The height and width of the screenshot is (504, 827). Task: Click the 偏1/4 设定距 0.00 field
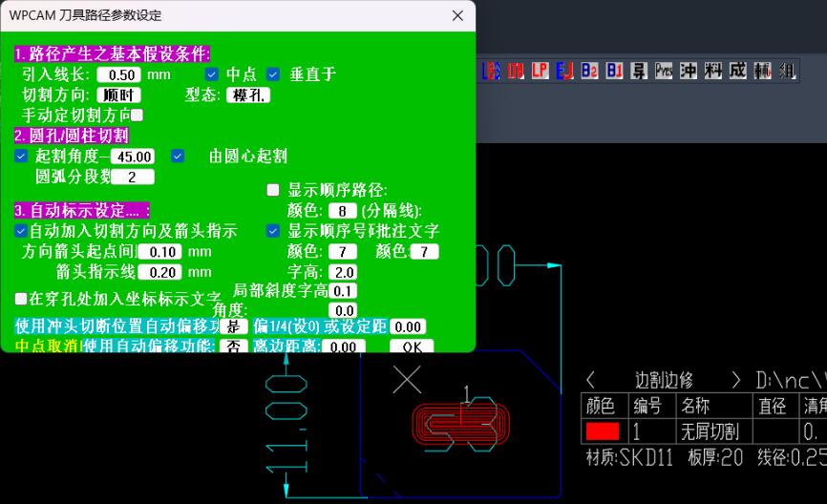pyautogui.click(x=408, y=326)
